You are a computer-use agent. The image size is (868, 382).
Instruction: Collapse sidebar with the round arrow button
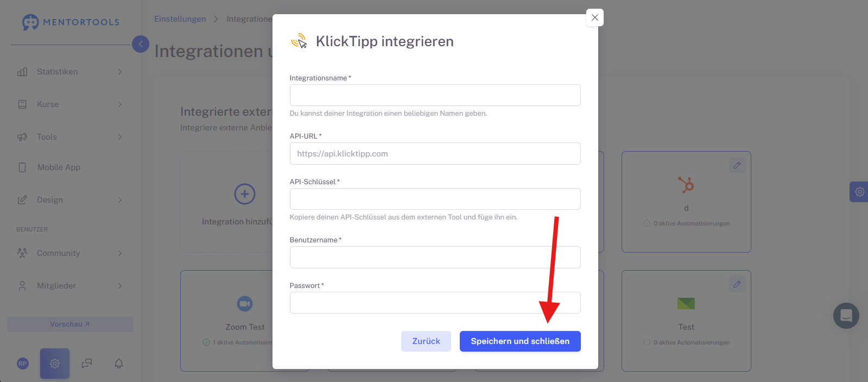(x=141, y=44)
